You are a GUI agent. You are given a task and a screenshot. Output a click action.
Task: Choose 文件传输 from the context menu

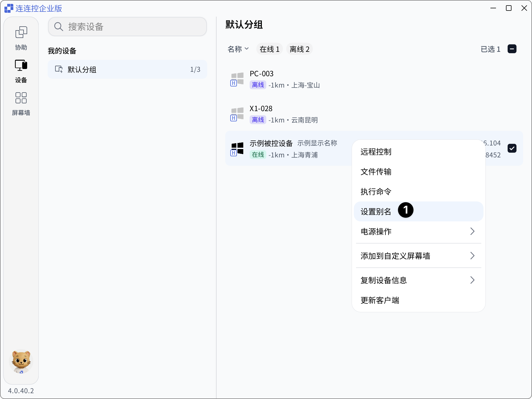coord(418,172)
